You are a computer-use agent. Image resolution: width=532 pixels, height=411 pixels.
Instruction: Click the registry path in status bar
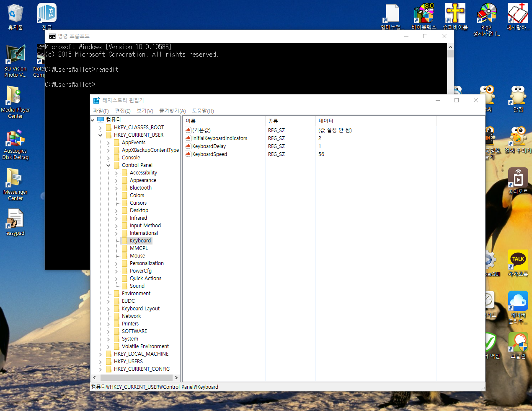(155, 387)
